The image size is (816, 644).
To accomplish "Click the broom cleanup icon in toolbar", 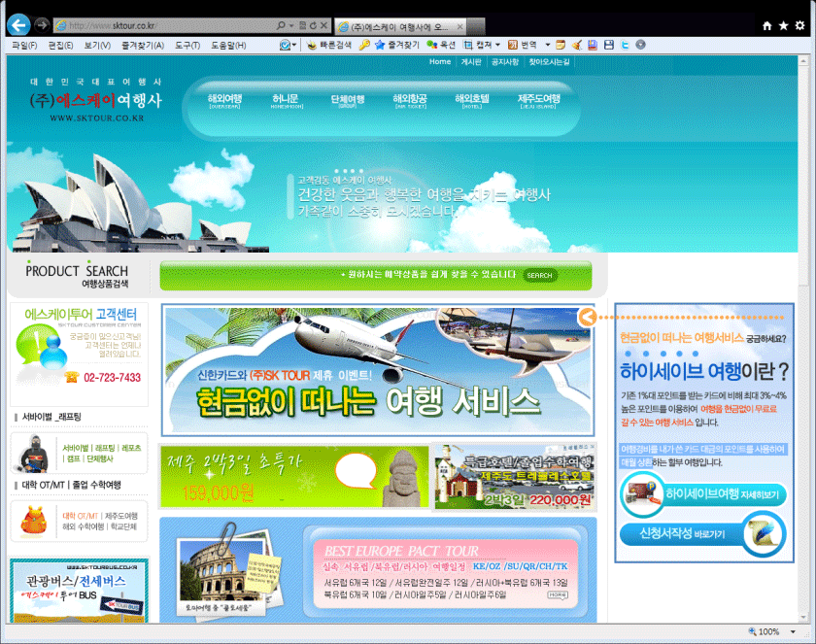I will tap(577, 46).
